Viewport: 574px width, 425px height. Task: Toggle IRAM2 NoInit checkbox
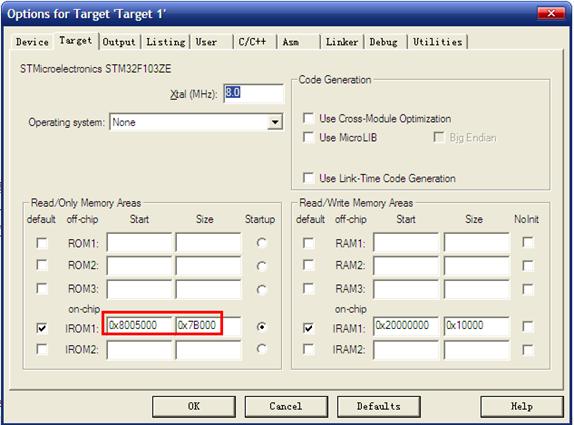point(528,350)
